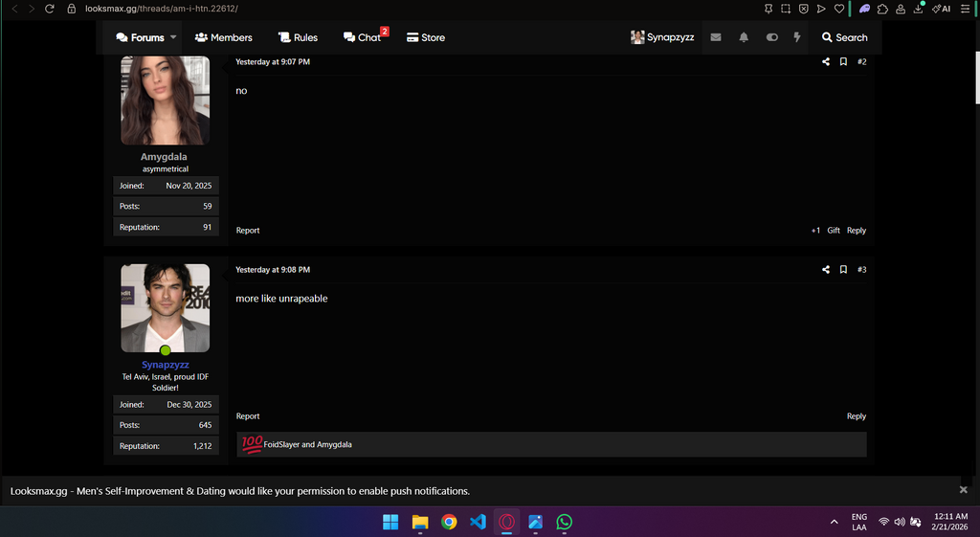980x537 pixels.
Task: Open the browser downloads icon
Action: [919, 9]
